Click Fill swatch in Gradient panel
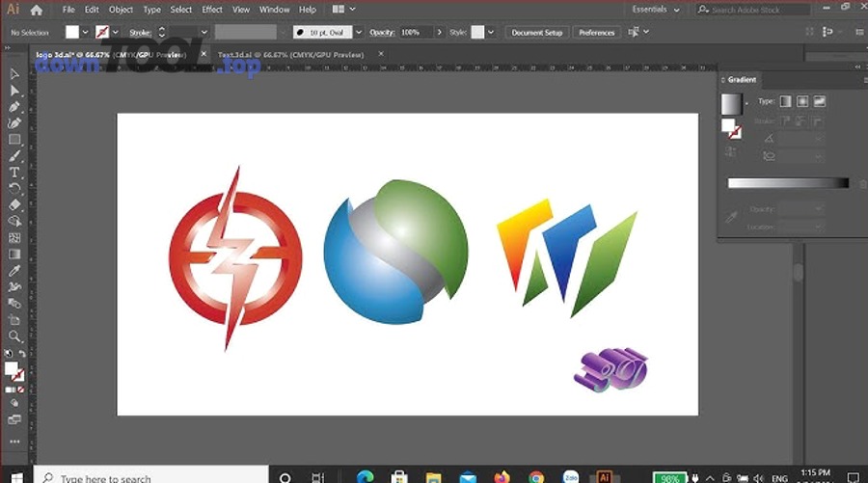 pyautogui.click(x=728, y=125)
